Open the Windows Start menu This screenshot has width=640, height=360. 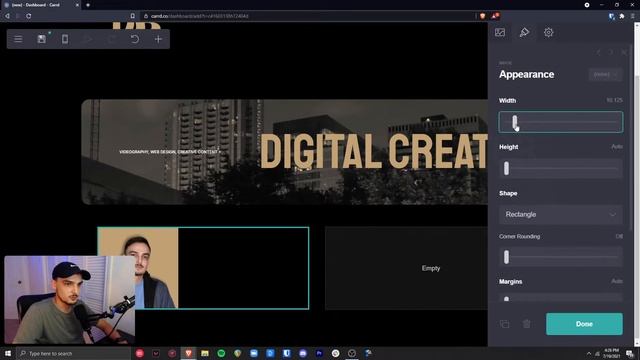point(7,353)
